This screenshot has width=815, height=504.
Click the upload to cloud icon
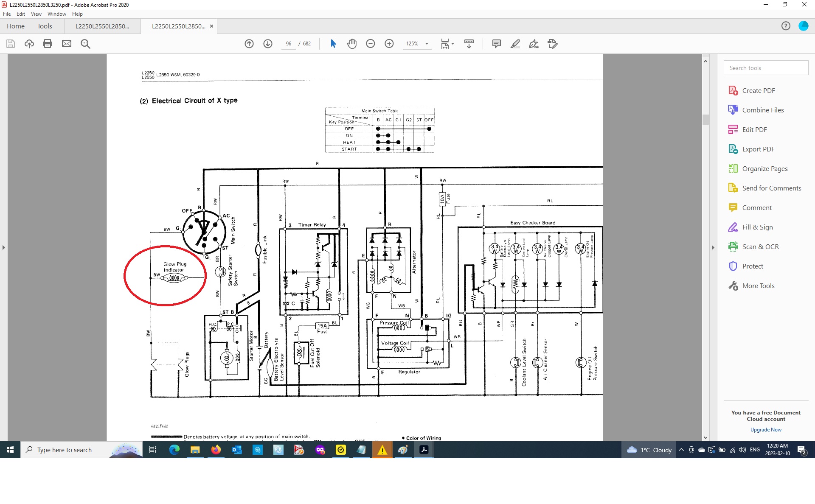point(29,44)
